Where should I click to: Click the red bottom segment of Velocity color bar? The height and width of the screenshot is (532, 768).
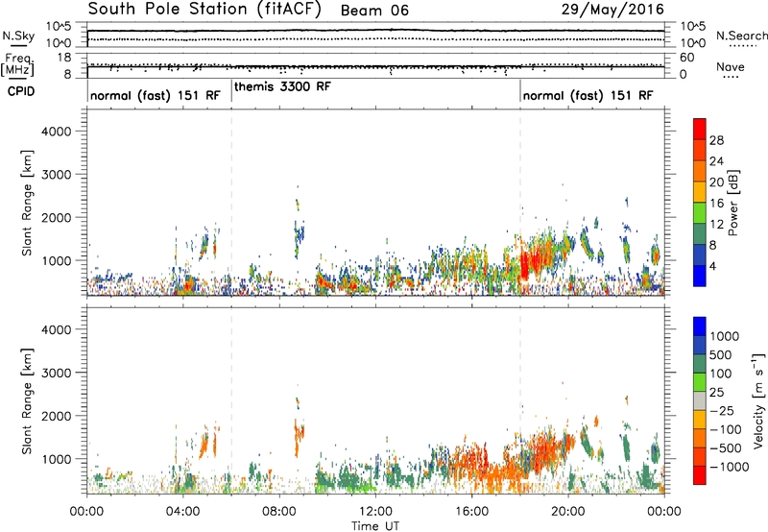700,475
